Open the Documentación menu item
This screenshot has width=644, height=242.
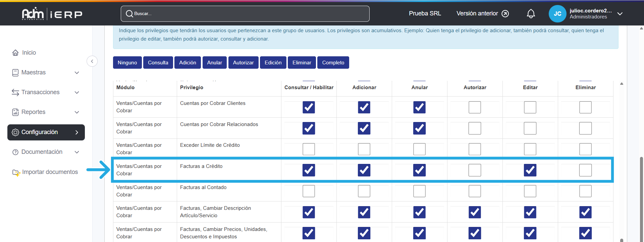pos(42,152)
